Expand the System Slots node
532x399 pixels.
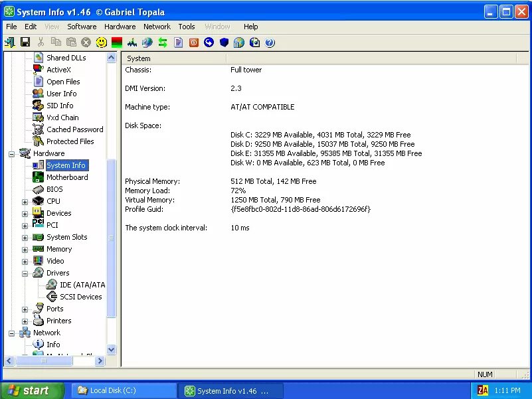coord(25,238)
